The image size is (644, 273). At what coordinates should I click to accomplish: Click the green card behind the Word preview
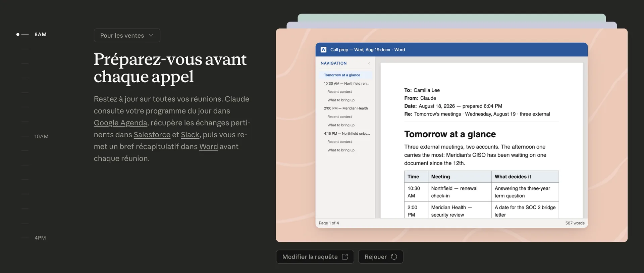pyautogui.click(x=451, y=17)
